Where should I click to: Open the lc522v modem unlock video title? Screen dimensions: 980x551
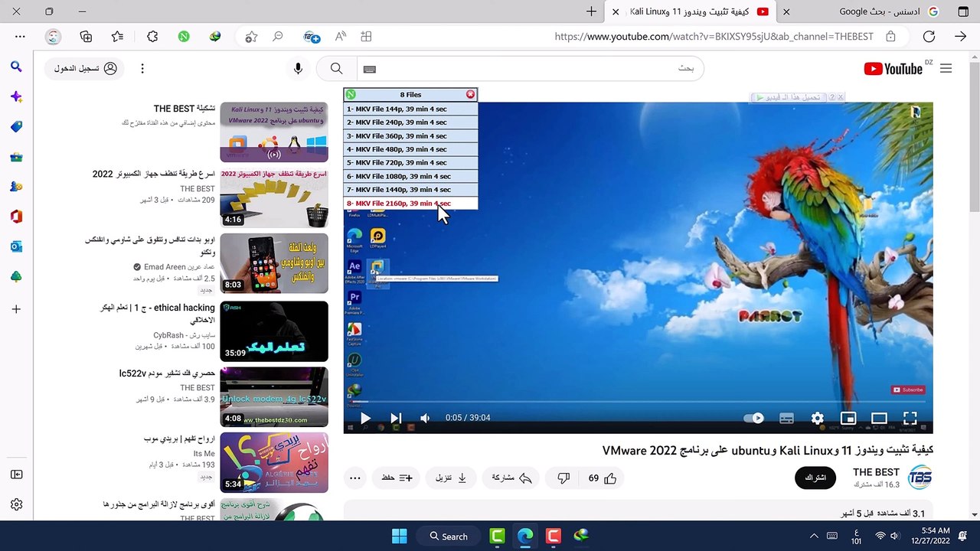[x=167, y=373]
